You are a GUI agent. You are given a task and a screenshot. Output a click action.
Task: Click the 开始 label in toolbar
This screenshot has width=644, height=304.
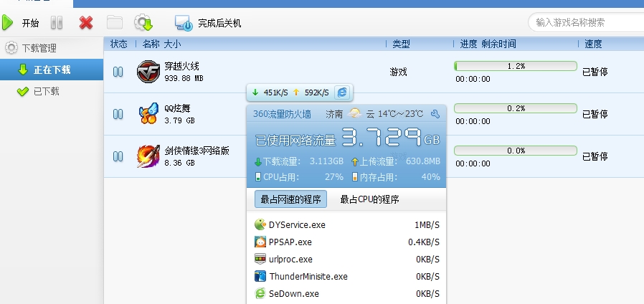[30, 23]
